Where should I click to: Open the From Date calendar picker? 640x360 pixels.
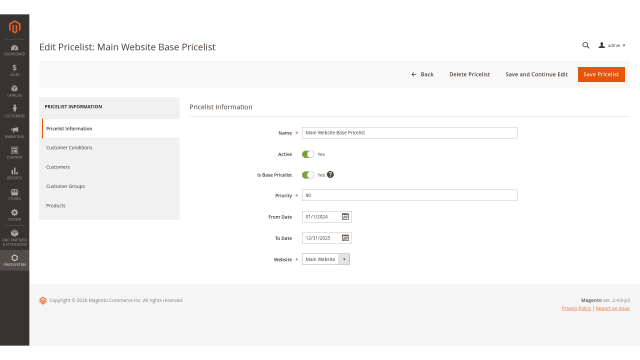(345, 217)
